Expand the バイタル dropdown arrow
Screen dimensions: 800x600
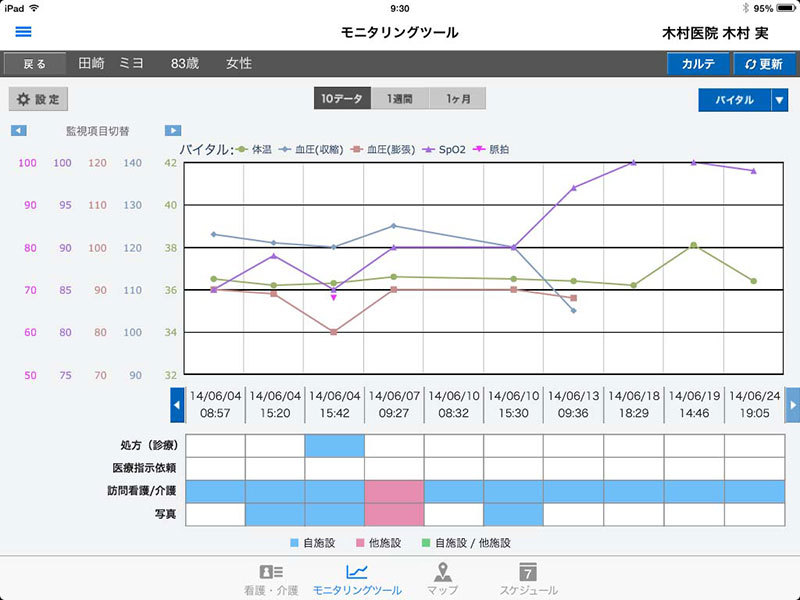(779, 100)
